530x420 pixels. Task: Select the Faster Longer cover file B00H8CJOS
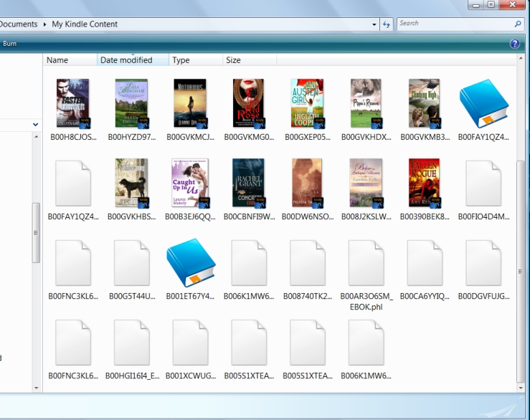click(73, 110)
